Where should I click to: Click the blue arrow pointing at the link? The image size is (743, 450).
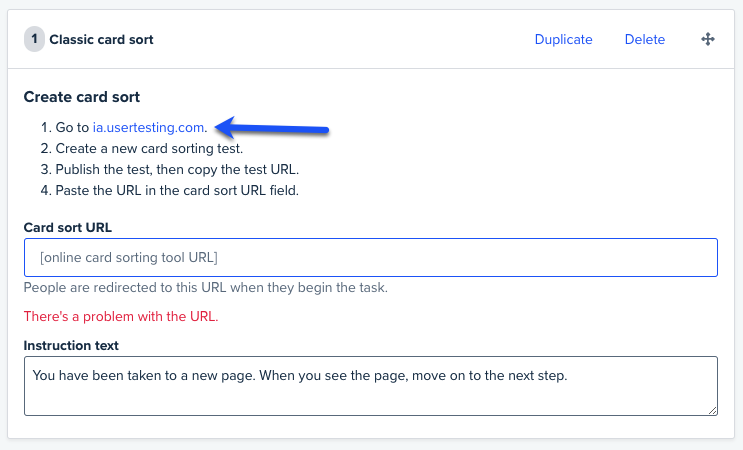[272, 127]
